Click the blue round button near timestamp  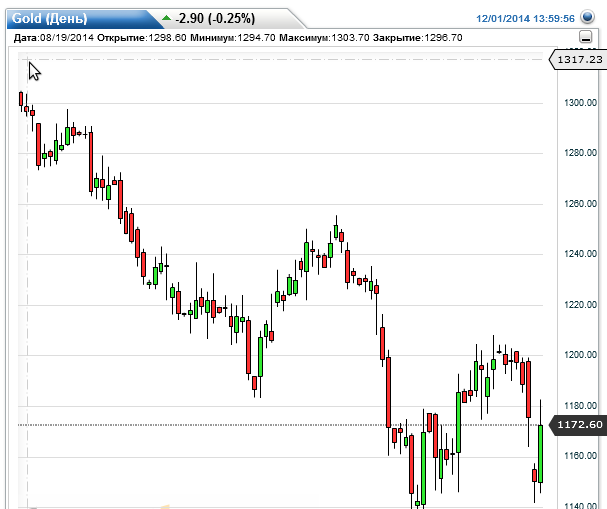587,17
